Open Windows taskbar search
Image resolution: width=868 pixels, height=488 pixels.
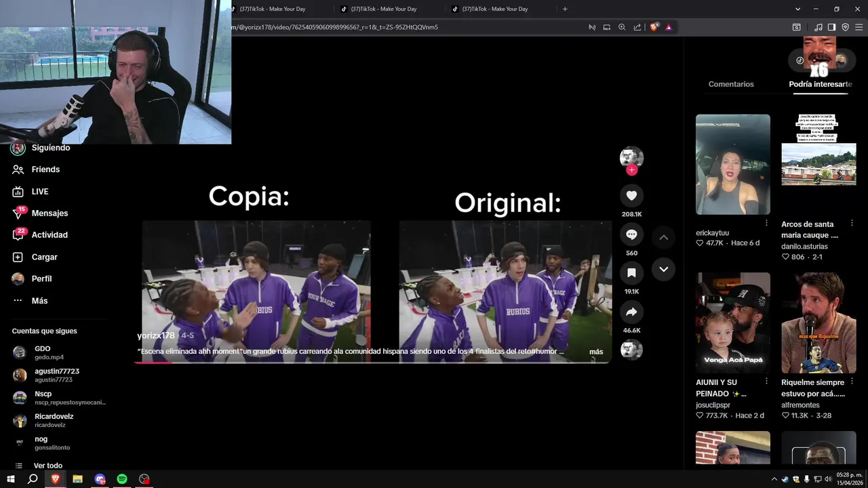click(x=33, y=479)
